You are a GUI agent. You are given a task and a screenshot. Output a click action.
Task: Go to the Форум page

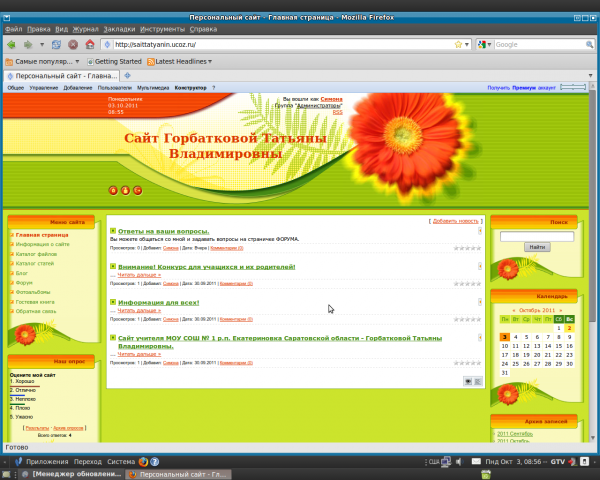(24, 282)
